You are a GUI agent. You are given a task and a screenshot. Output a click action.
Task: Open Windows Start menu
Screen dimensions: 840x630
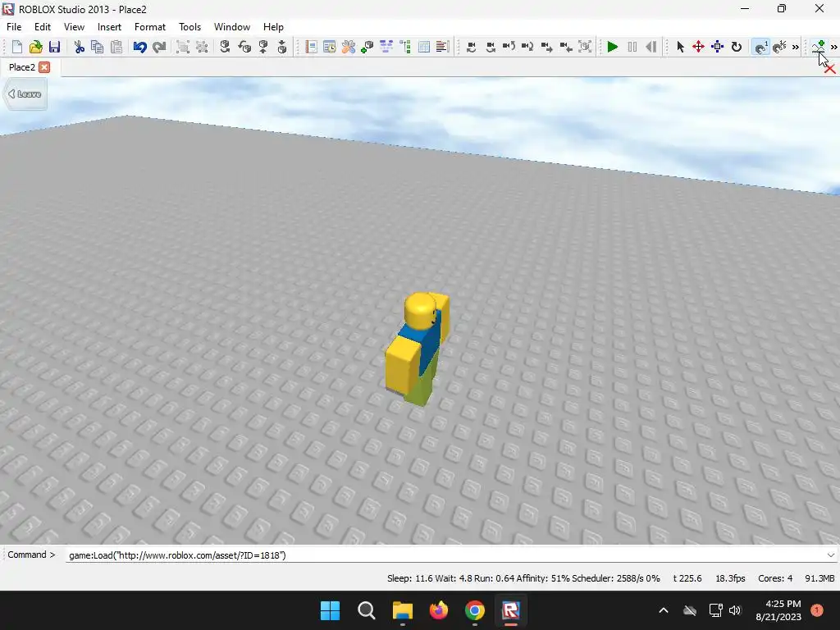330,610
